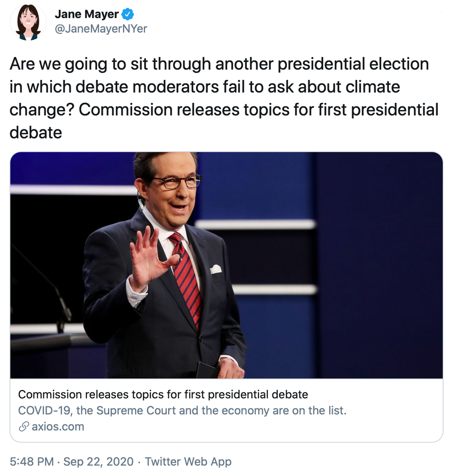Viewport: 450px width, 476px height.
Task: Click the chain link icon beside axios.com
Action: click(x=24, y=426)
